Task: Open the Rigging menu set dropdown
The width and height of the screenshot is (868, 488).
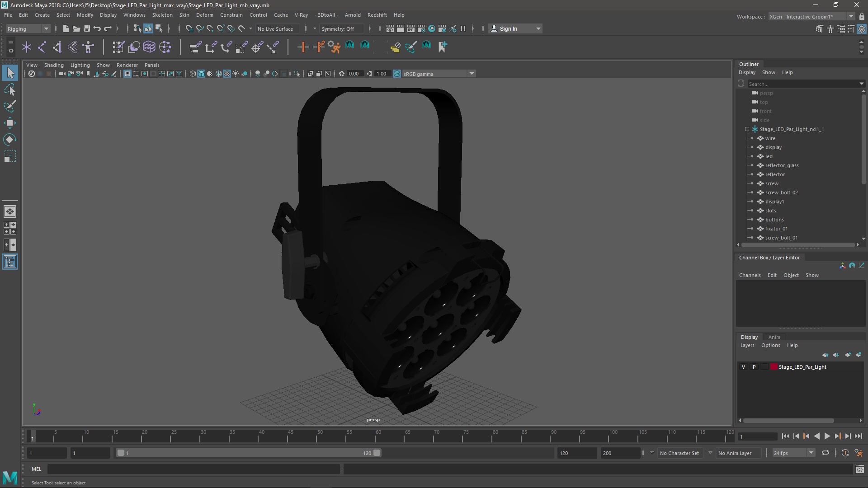Action: click(x=28, y=28)
